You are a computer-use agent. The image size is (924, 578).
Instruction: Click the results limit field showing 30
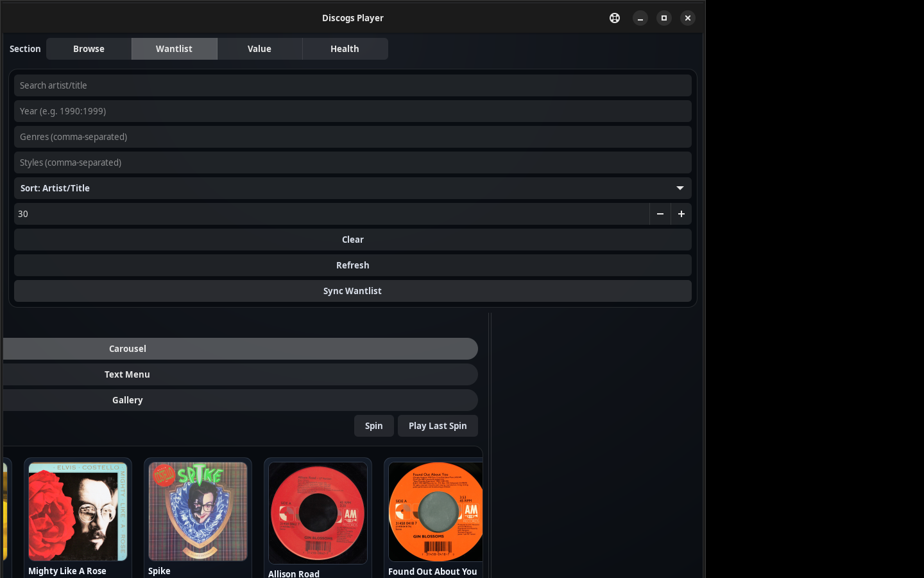[x=332, y=214]
